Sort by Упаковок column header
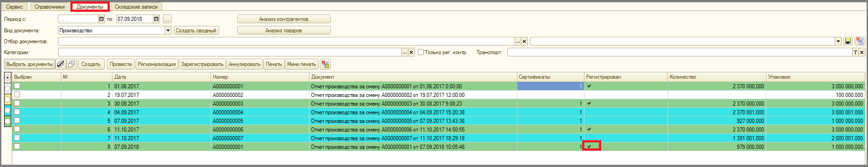Screen dimensions: 868x167 point(815,77)
